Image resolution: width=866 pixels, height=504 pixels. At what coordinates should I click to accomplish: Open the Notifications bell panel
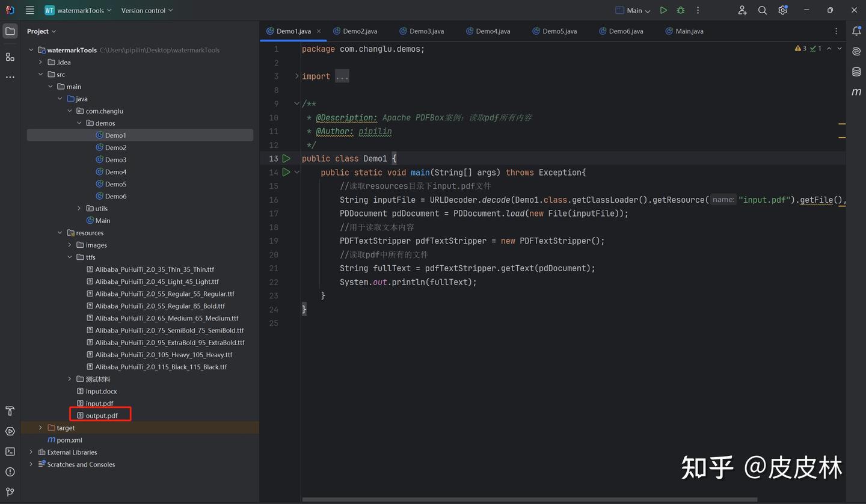(856, 31)
